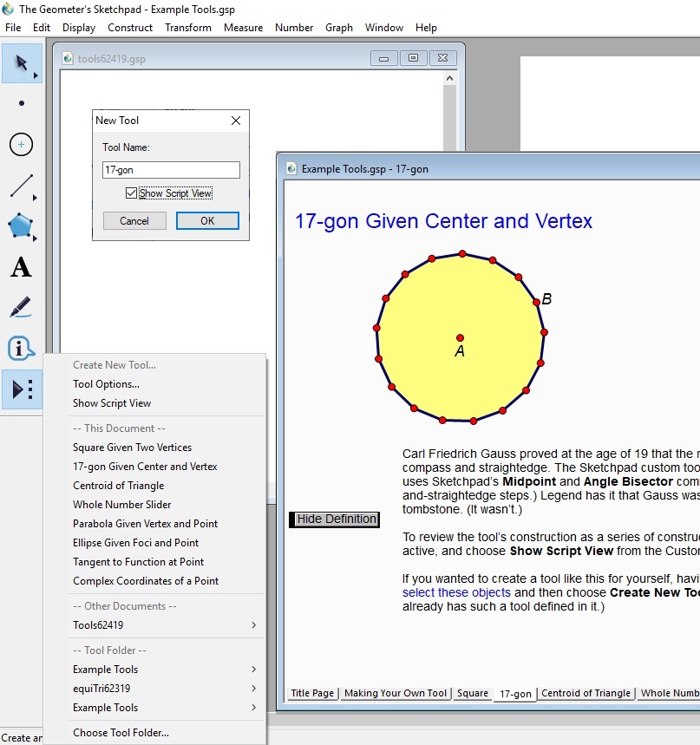The width and height of the screenshot is (700, 745).
Task: Select the Information tool
Action: [x=22, y=349]
